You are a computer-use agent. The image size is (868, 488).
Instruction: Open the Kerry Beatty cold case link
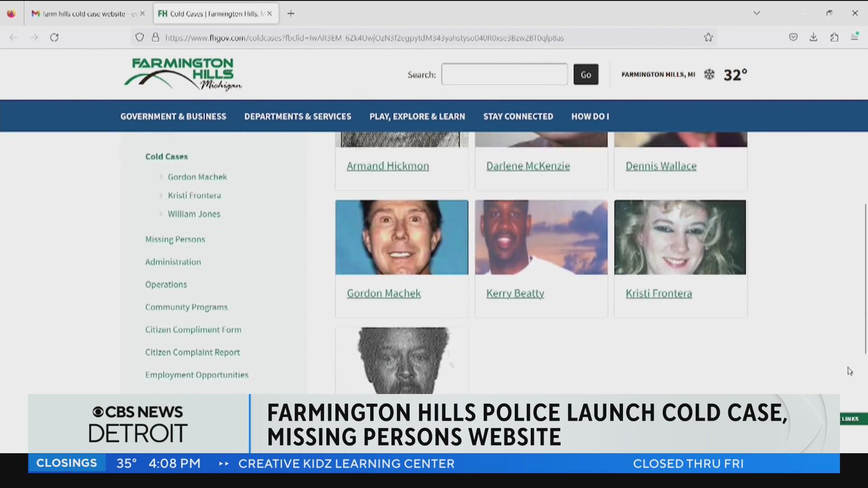click(x=515, y=293)
